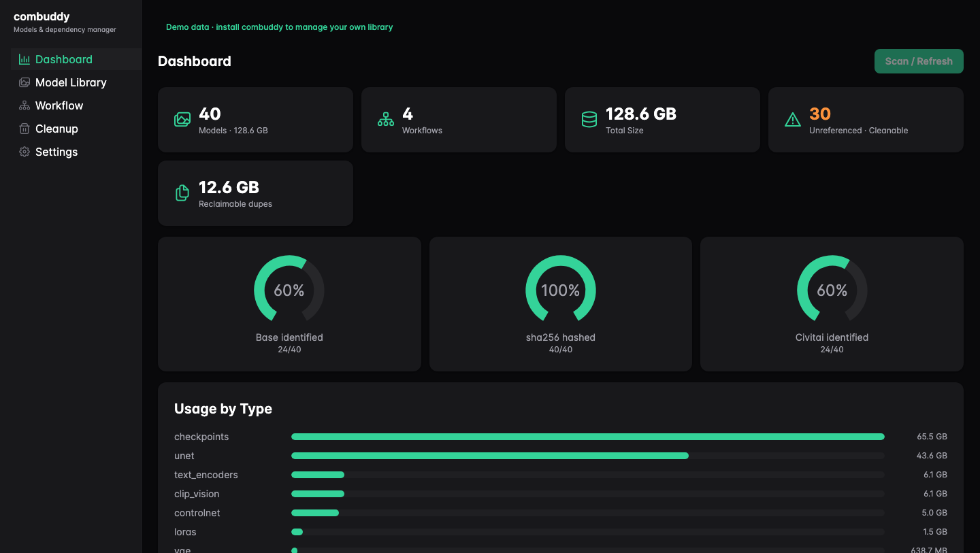Click the images icon on the 40 Models card

click(182, 120)
